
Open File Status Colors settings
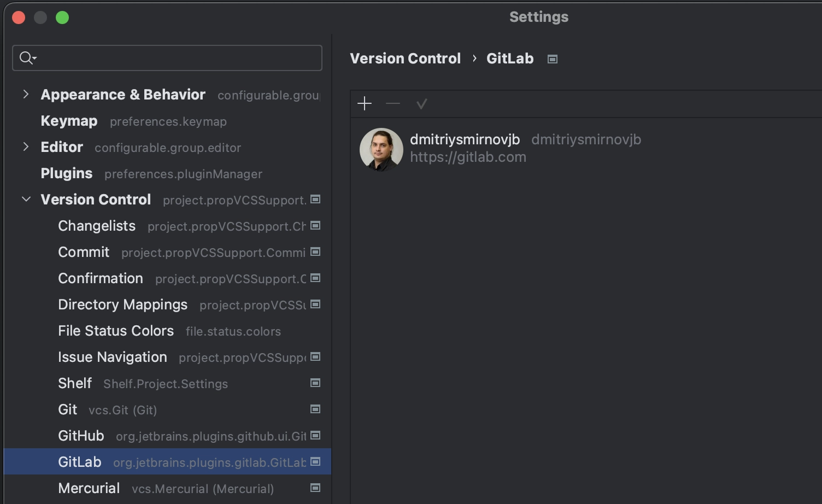point(116,331)
